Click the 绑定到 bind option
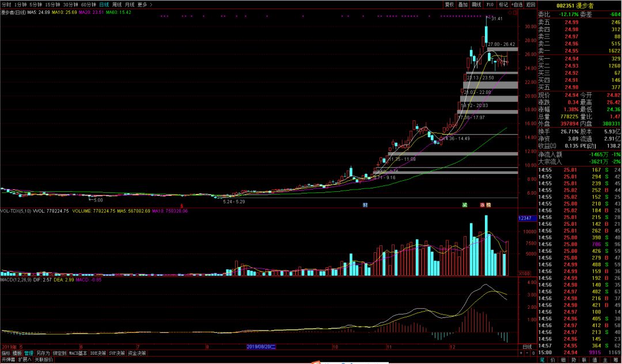This screenshot has height=364, width=622. click(59, 353)
